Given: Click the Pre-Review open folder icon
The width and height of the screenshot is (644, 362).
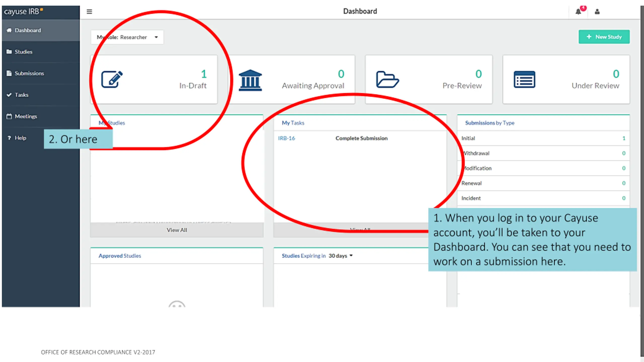Looking at the screenshot, I should click(387, 79).
